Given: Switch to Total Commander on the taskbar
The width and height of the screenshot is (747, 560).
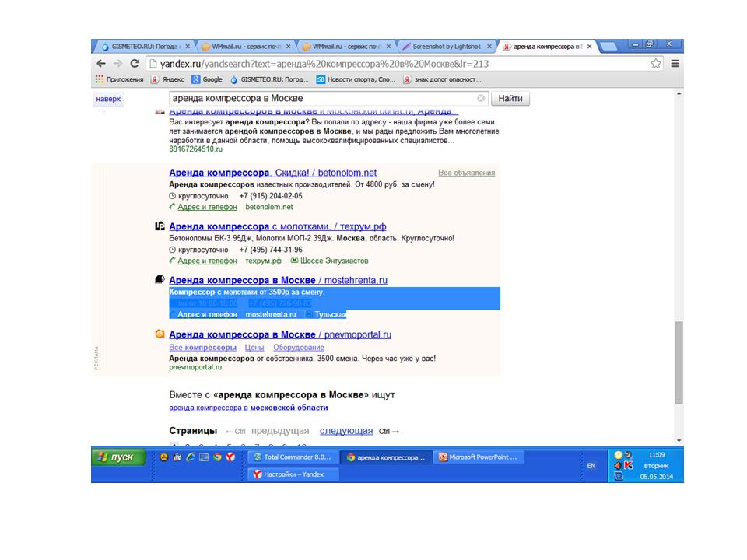Looking at the screenshot, I should click(293, 457).
